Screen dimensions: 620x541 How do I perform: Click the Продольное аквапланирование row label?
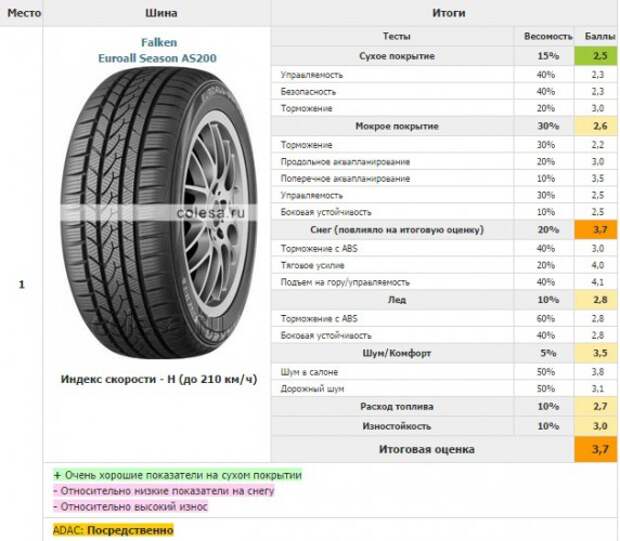(345, 161)
